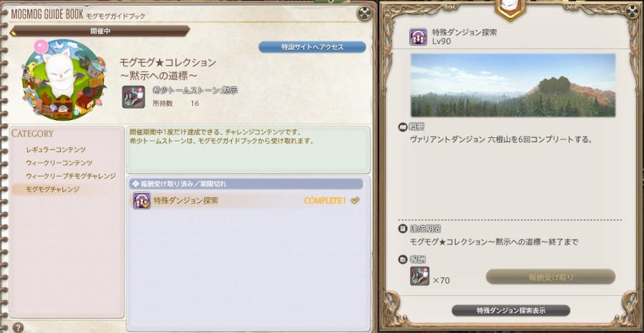This screenshot has height=333, width=644.
Task: Click the 特殊ダンジョン探索表示 button
Action: (x=511, y=310)
